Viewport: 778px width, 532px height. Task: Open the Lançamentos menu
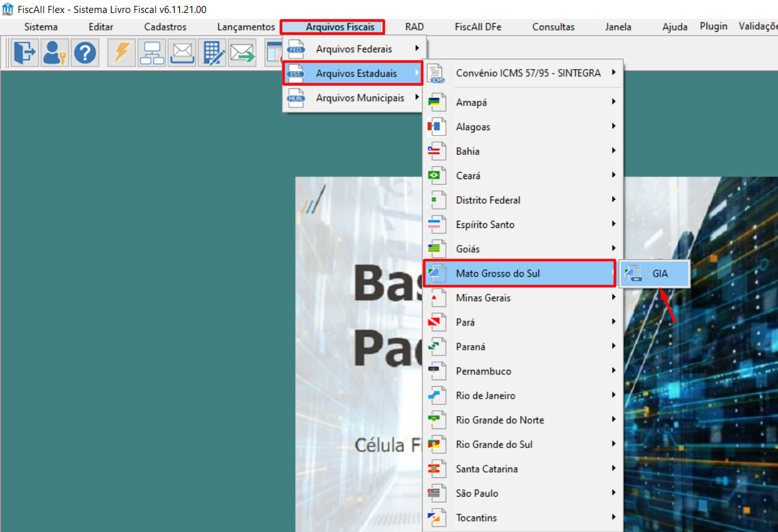coord(246,27)
